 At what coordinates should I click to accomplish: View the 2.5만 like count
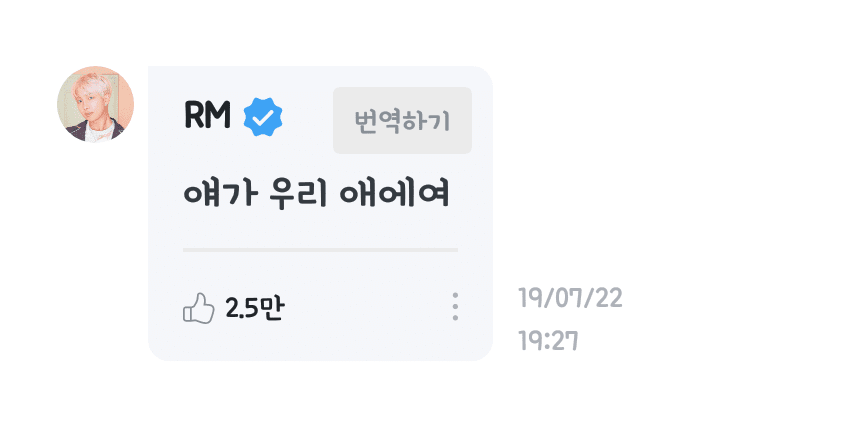(254, 308)
